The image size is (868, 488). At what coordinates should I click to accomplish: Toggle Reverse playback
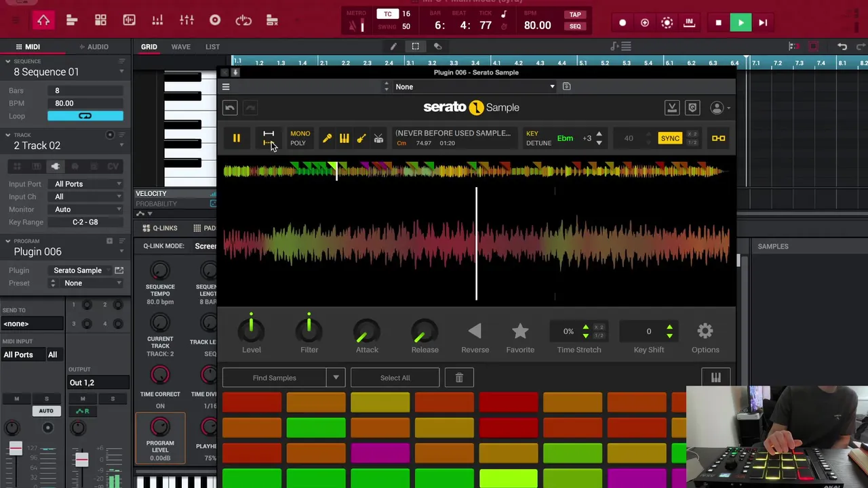point(475,331)
